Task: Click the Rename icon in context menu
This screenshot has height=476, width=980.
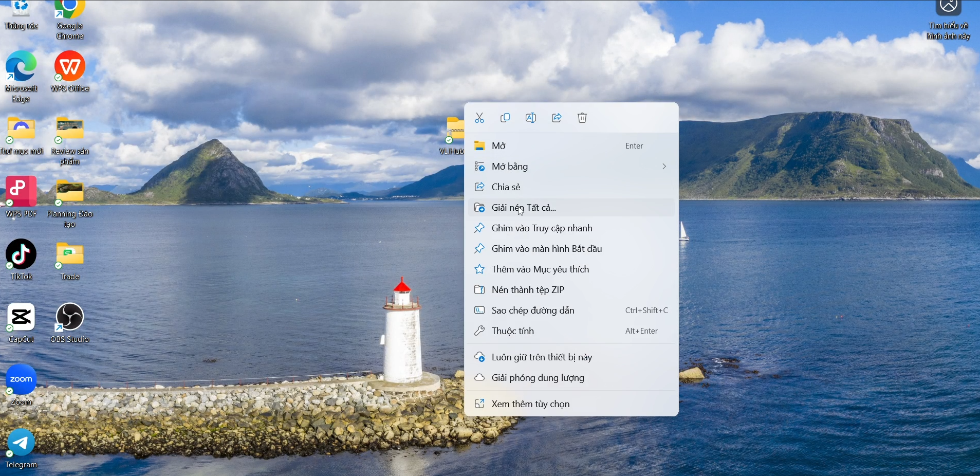Action: coord(531,118)
